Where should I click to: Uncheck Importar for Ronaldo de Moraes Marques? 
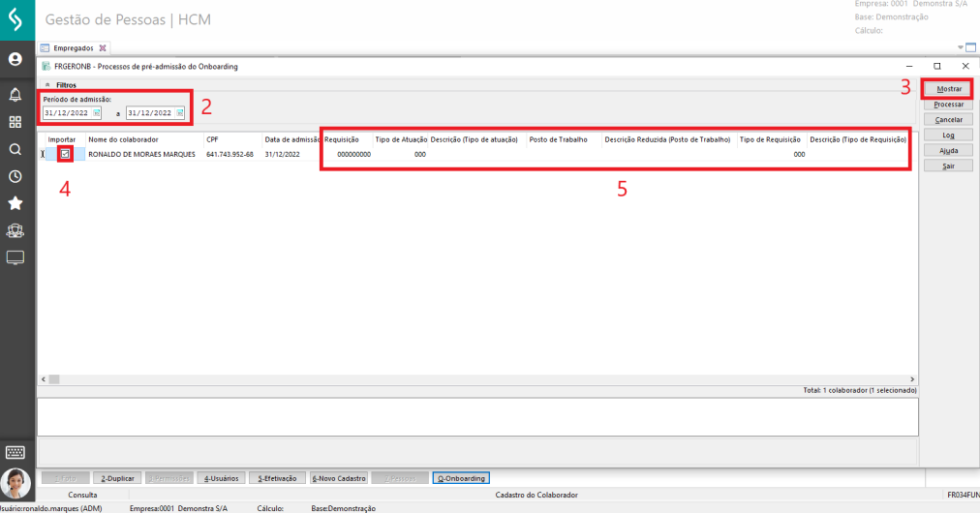click(x=65, y=154)
